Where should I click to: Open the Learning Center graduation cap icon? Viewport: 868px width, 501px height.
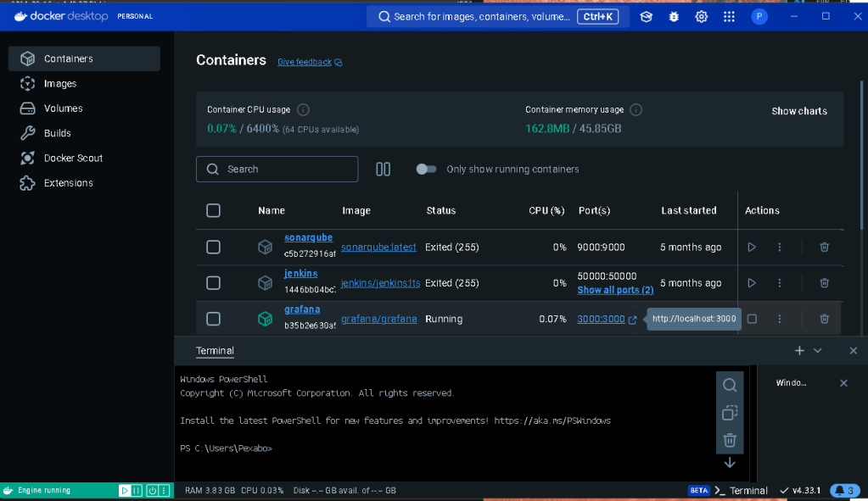(646, 17)
